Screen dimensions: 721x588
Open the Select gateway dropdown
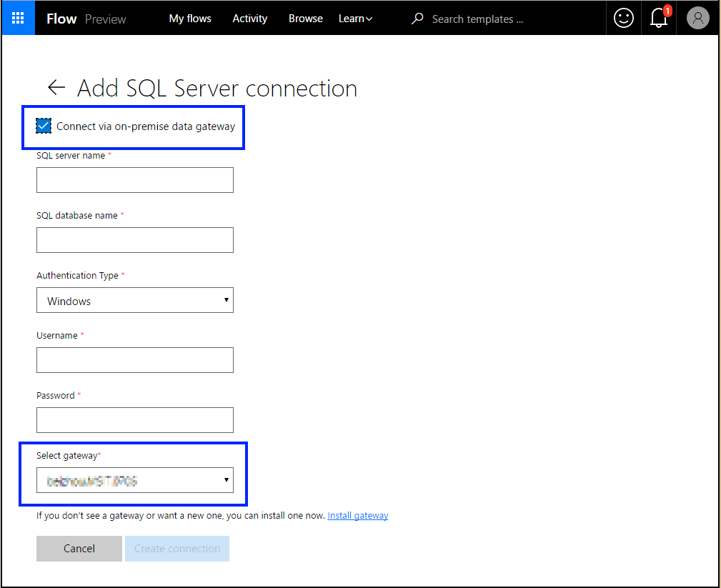pos(135,480)
